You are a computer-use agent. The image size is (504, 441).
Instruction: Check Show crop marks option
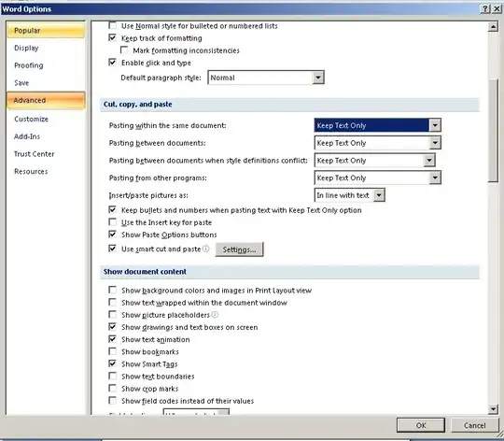click(113, 389)
